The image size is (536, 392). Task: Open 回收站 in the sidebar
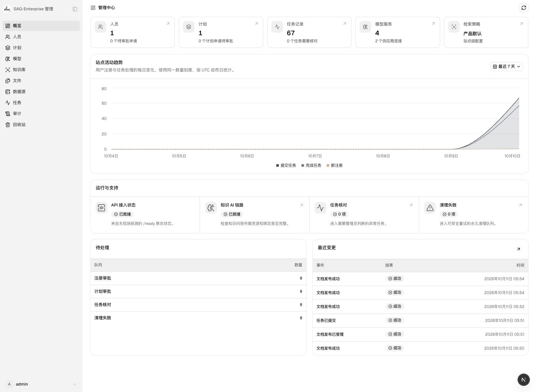41,125
